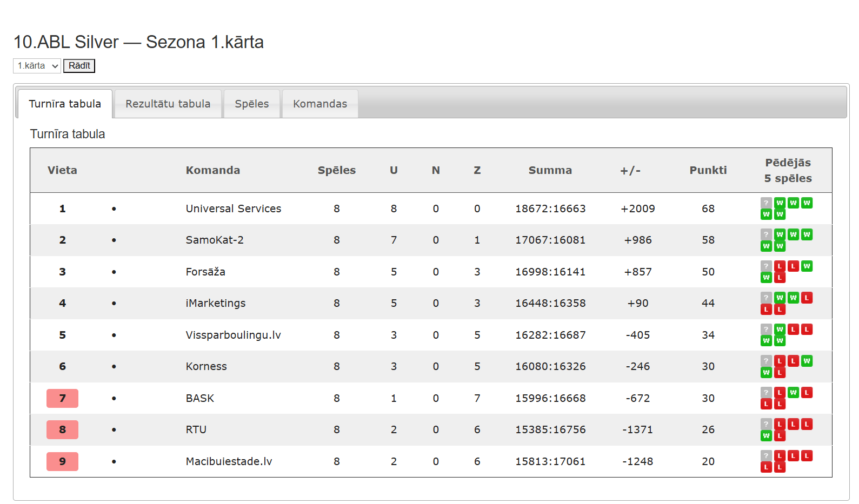859x504 pixels.
Task: Click the red position 9 badge
Action: click(x=62, y=461)
